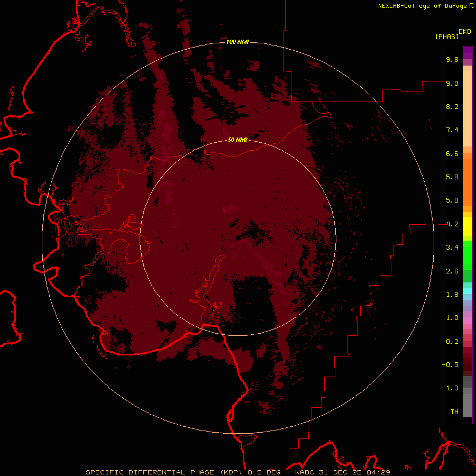Click the 9.0 legend value
Image resolution: width=476 pixels, height=476 pixels.
[452, 83]
